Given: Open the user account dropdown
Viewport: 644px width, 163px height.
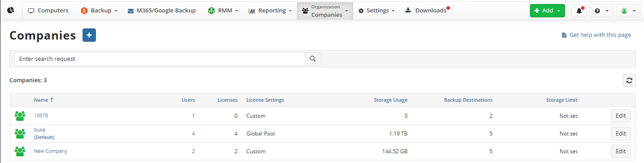Looking at the screenshot, I should [628, 11].
